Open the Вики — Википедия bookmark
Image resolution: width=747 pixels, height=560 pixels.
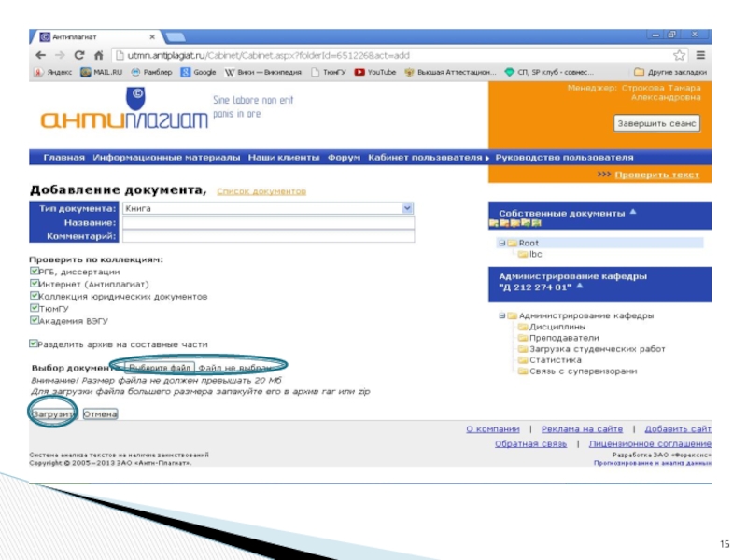pyautogui.click(x=263, y=72)
